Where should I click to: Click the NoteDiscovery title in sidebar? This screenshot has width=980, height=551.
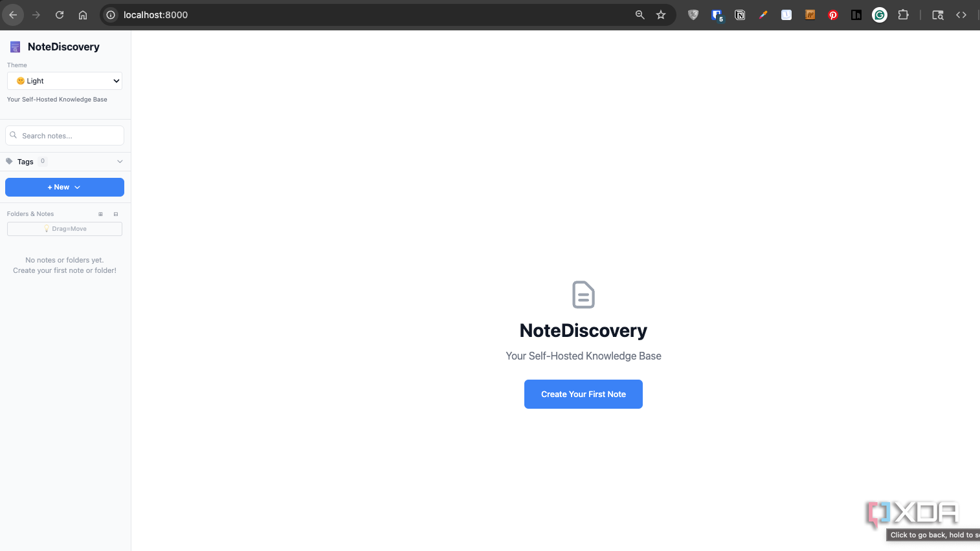[63, 47]
